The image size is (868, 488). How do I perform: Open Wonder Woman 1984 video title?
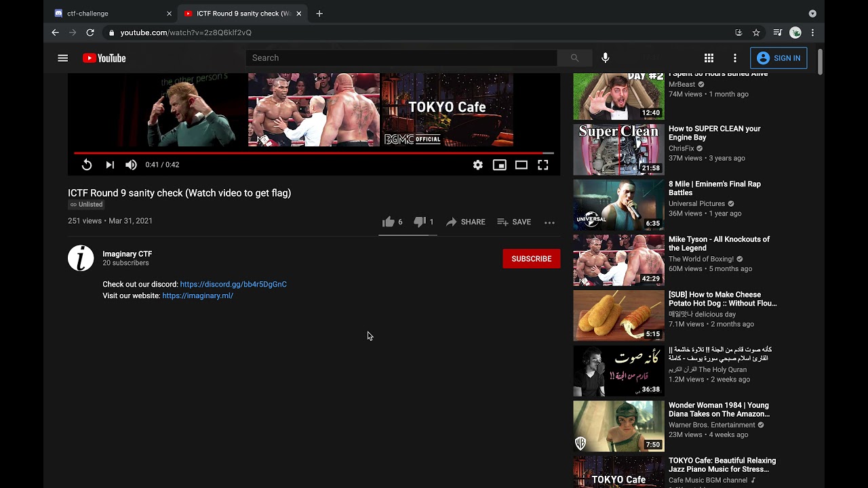tap(719, 409)
